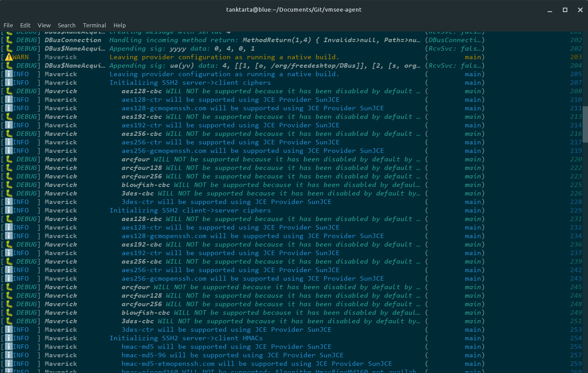Viewport: 588px width, 373px height.
Task: Click the 'arcfour256 WILL NOT' message on line 248
Action: tap(271, 304)
